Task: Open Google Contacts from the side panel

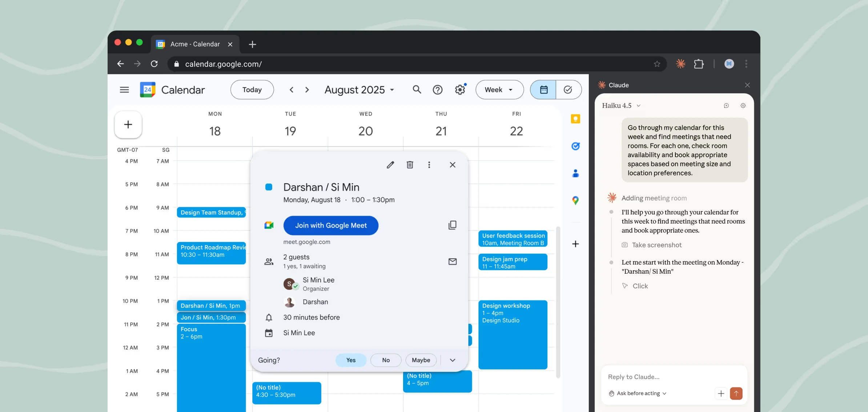Action: [576, 173]
